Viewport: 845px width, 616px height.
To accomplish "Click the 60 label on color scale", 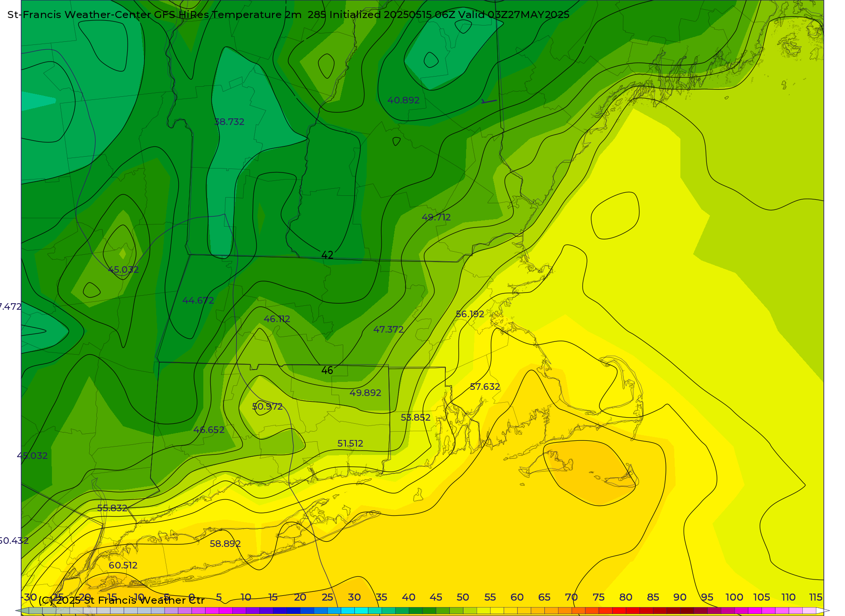I will pos(517,597).
